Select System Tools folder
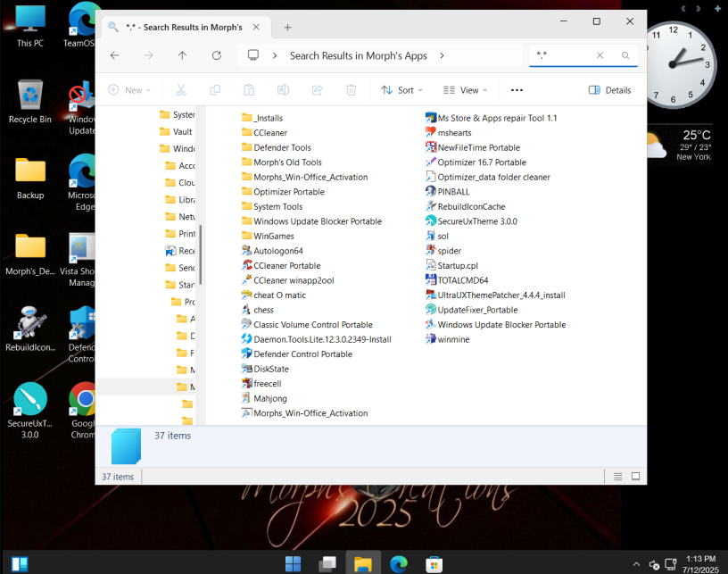 coord(272,207)
